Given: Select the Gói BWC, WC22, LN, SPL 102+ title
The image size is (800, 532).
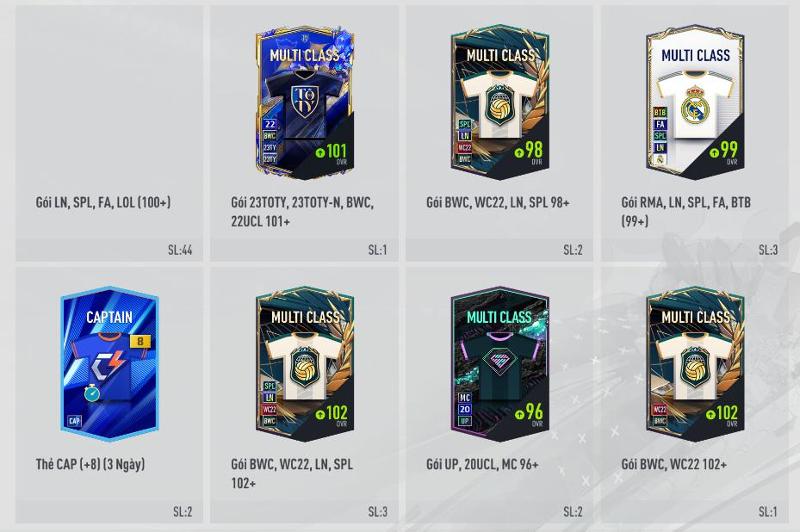Looking at the screenshot, I should tap(292, 473).
